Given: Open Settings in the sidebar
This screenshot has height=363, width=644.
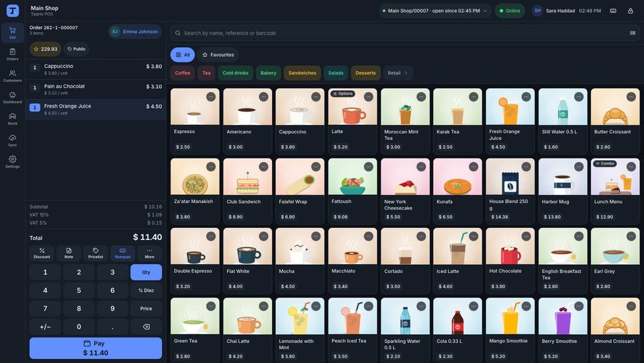Looking at the screenshot, I should coord(12,161).
